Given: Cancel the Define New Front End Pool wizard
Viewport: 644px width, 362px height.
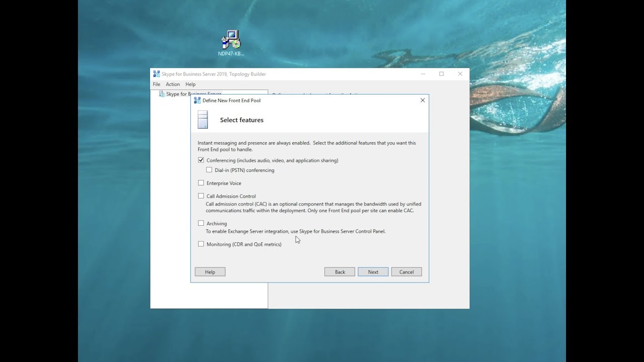Looking at the screenshot, I should tap(407, 272).
